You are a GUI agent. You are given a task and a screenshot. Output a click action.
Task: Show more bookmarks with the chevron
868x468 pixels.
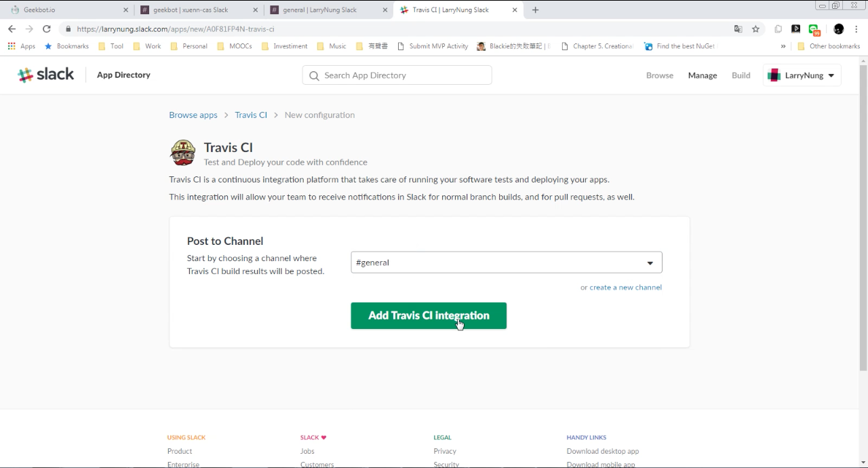783,46
